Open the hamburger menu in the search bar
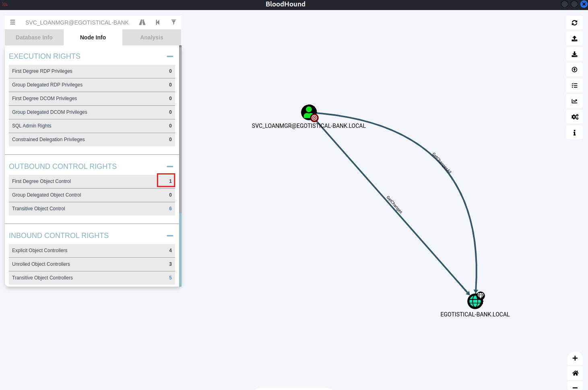The image size is (588, 390). click(x=13, y=23)
